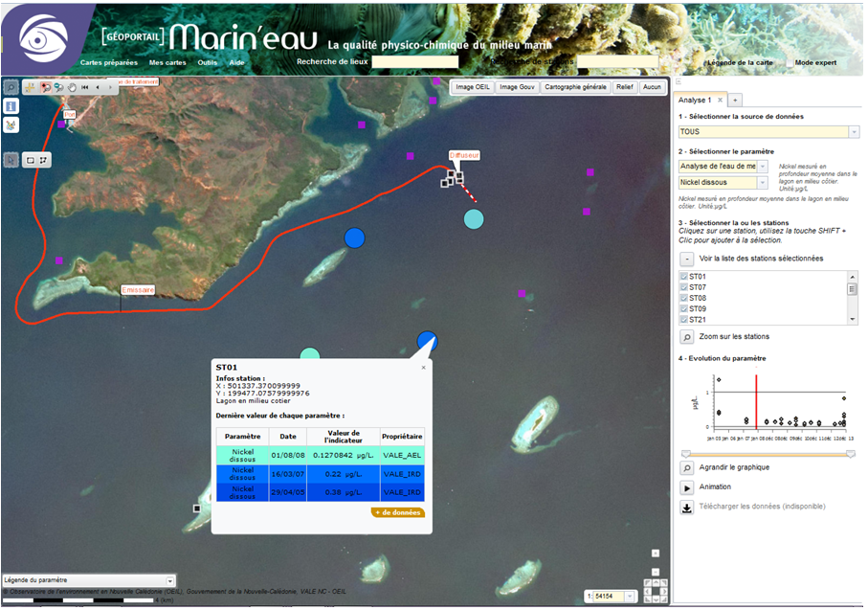Start the Animation play button
Viewport: 868px width, 610px height.
click(687, 486)
